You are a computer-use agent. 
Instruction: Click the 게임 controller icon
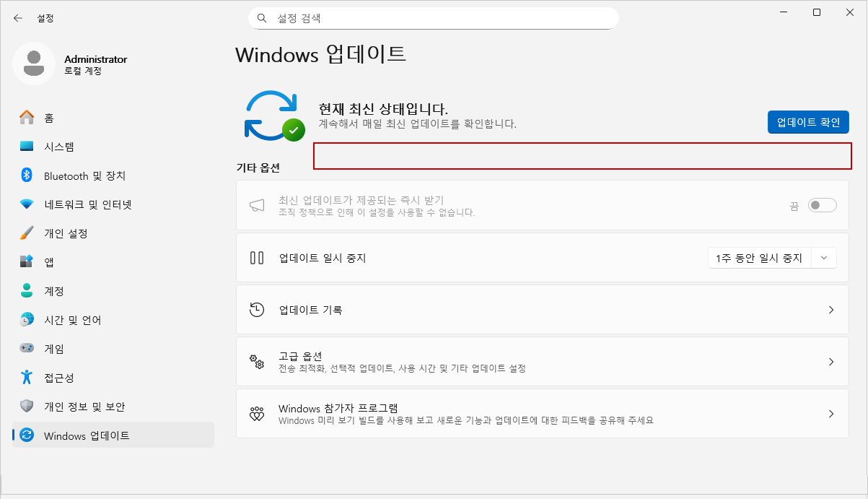27,349
